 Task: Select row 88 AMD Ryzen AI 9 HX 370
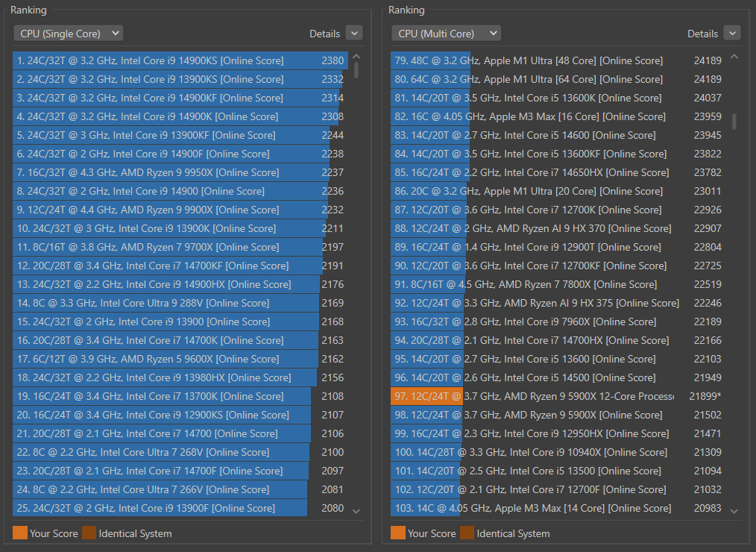558,228
